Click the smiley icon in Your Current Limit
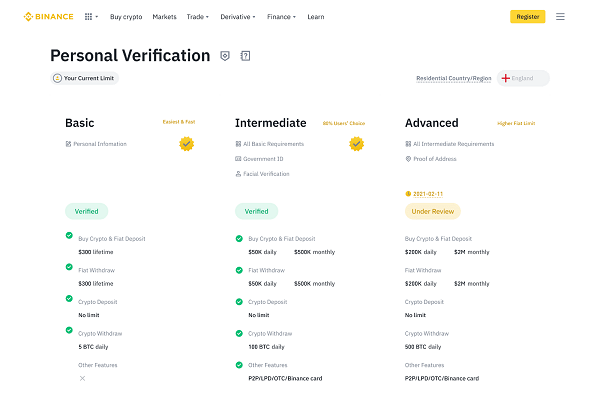Screen dimensions: 600x399 pos(57,78)
